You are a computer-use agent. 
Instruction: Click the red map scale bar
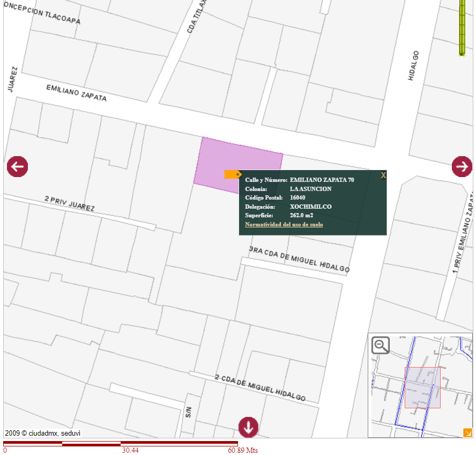click(121, 443)
